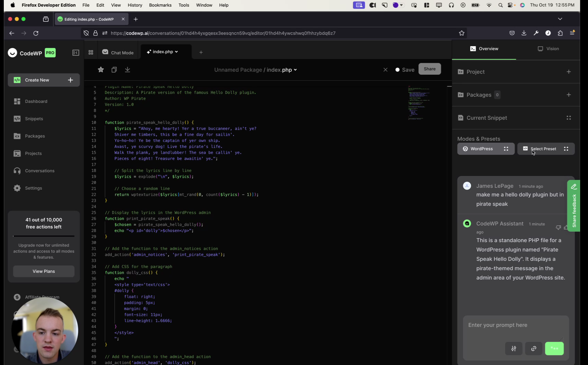This screenshot has width=588, height=365.
Task: Download the snippet via the download icon
Action: [128, 69]
